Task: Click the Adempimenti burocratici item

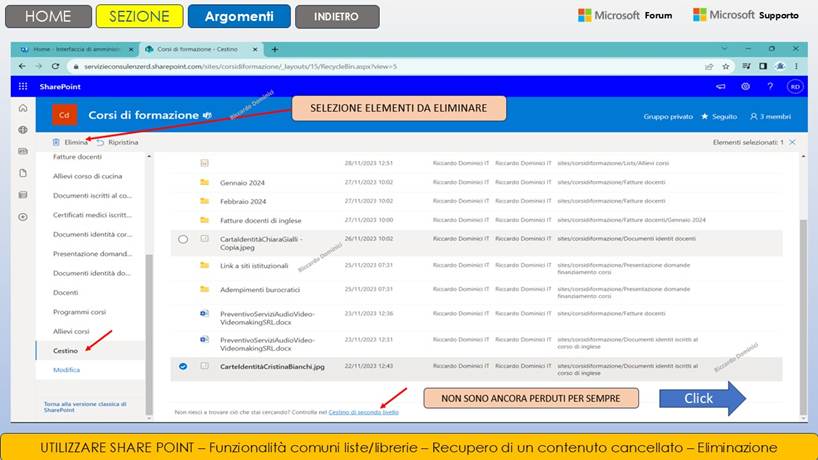Action: coord(260,289)
